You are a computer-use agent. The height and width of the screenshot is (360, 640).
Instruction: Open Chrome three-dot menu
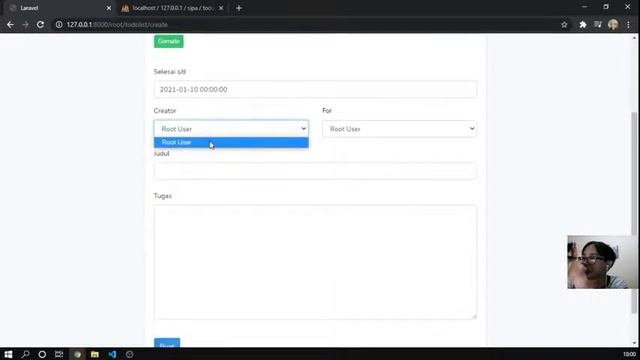coord(629,24)
